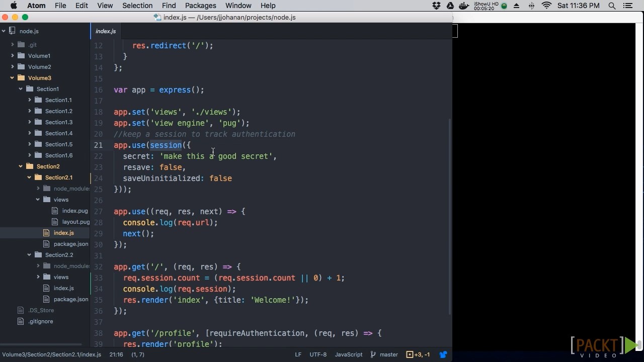The height and width of the screenshot is (362, 644).
Task: Open the View menu
Action: [105, 6]
